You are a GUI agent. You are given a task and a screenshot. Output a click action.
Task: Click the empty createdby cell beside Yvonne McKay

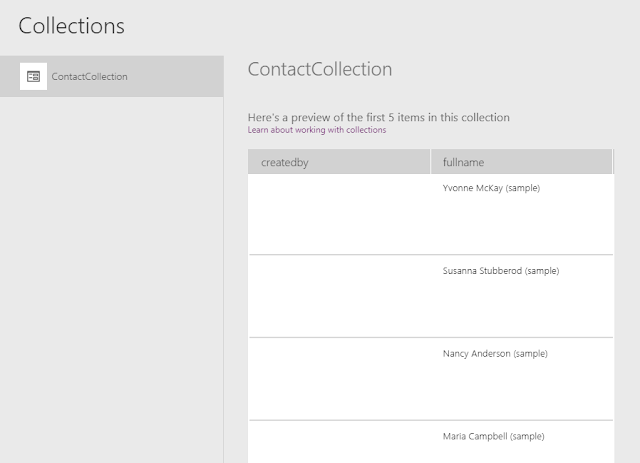pos(339,214)
